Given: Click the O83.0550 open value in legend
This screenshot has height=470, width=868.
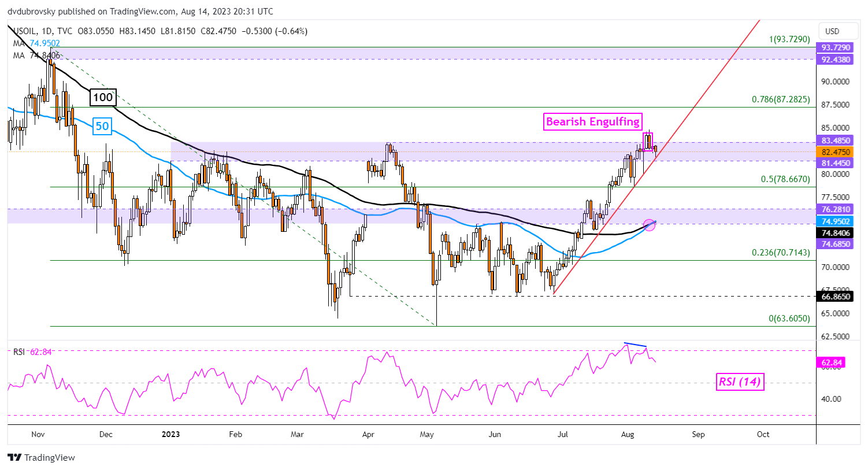Looking at the screenshot, I should tap(95, 31).
